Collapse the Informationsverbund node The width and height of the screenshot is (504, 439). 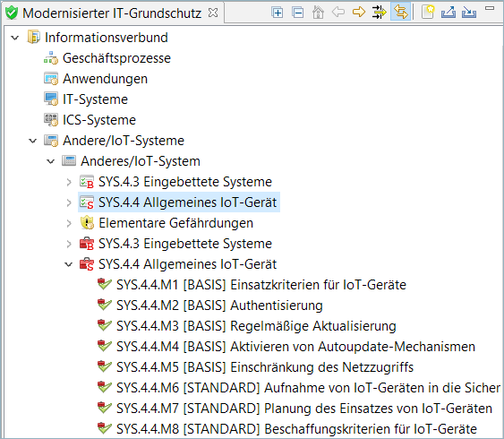[x=15, y=38]
